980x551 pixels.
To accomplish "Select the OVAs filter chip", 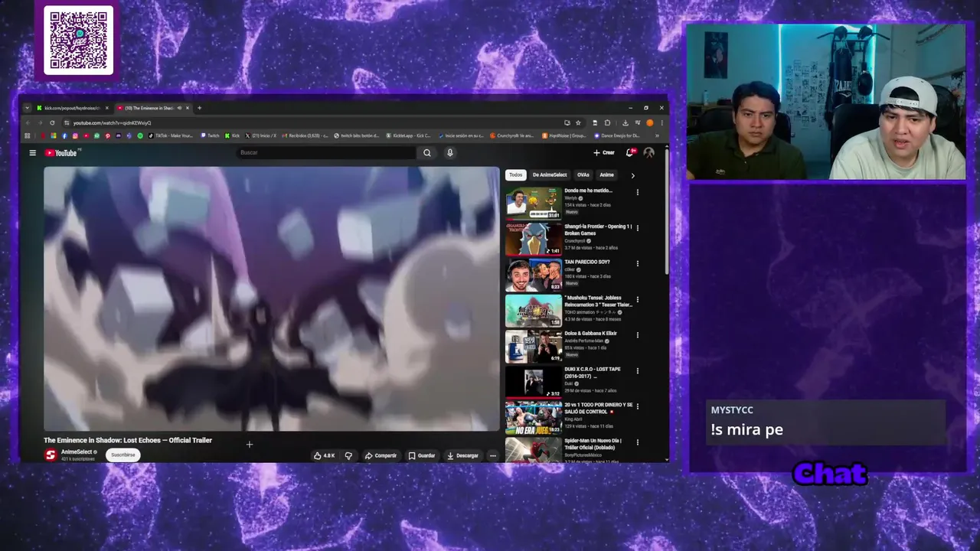I will click(x=583, y=174).
